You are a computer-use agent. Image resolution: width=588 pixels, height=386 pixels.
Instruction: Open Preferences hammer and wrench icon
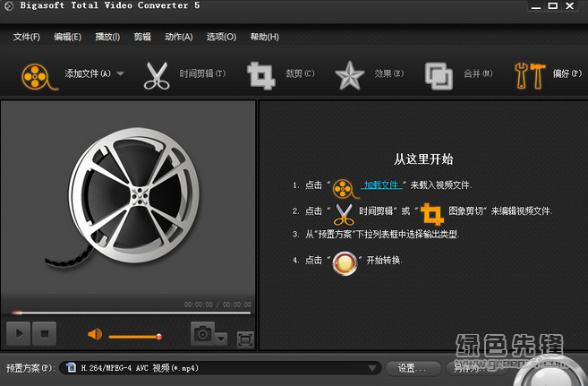coord(528,75)
